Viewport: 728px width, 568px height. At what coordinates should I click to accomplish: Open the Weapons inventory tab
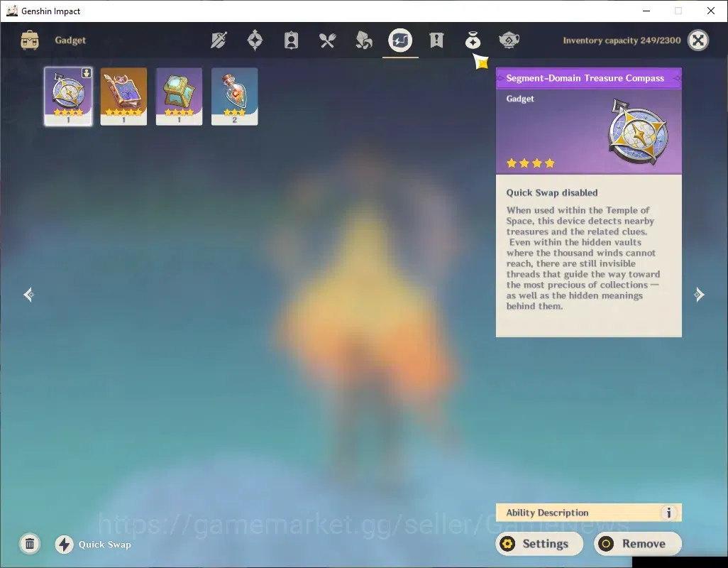(219, 40)
